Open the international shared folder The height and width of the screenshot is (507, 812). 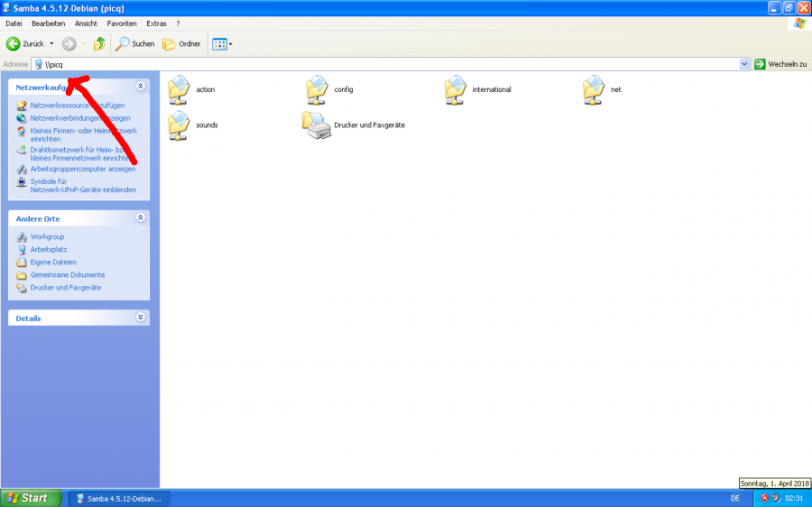(457, 90)
